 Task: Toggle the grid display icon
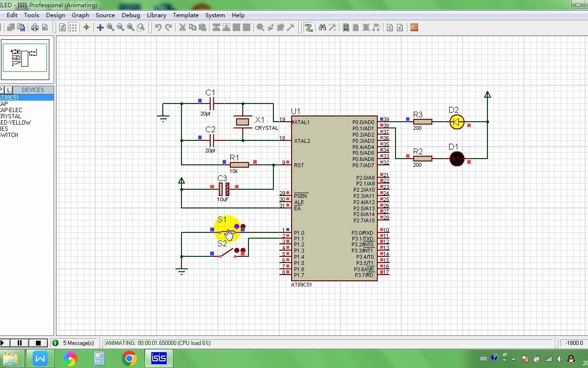(x=73, y=27)
